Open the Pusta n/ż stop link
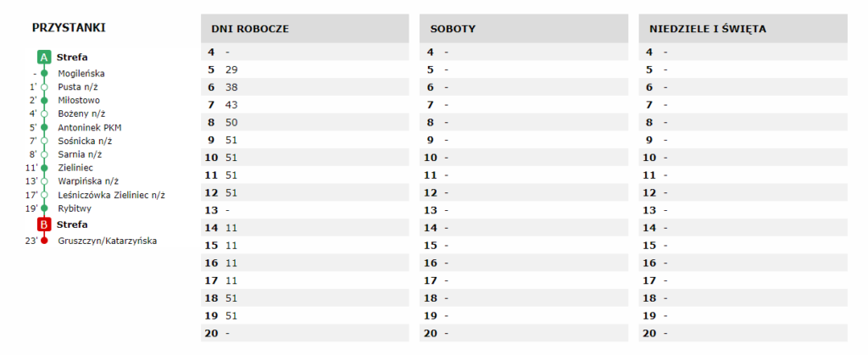 coord(79,86)
